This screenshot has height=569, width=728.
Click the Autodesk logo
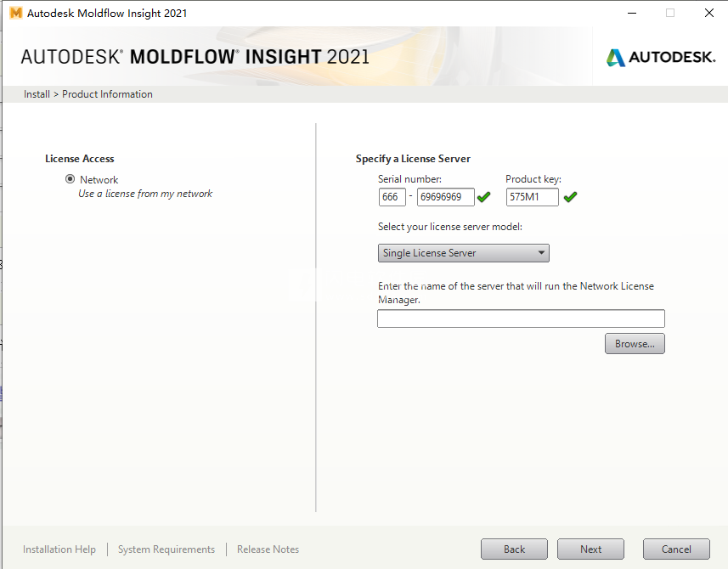(661, 57)
